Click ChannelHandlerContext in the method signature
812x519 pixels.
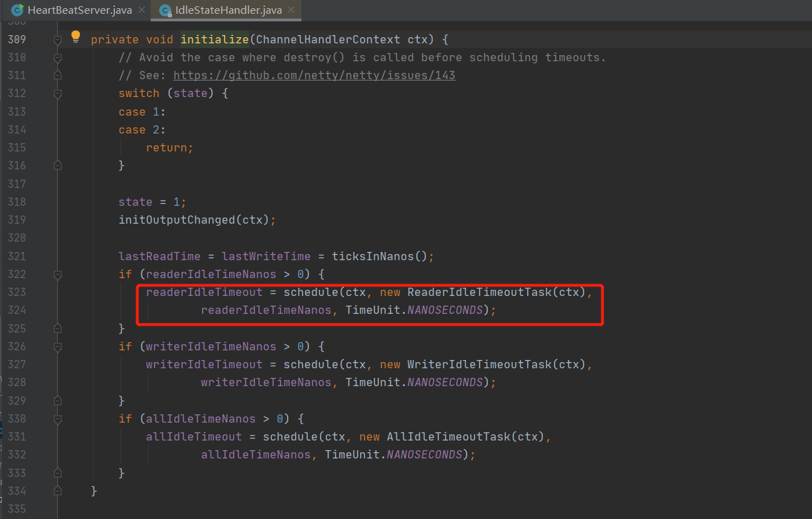point(328,39)
